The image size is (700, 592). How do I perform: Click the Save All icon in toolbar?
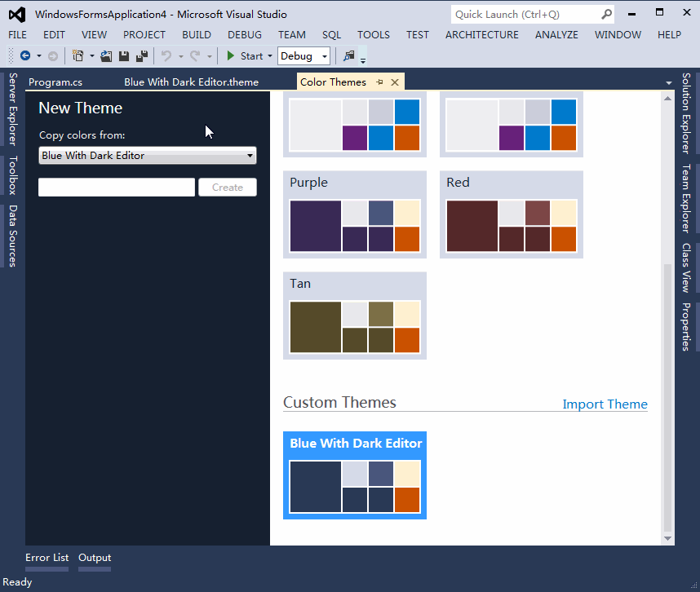[x=142, y=55]
